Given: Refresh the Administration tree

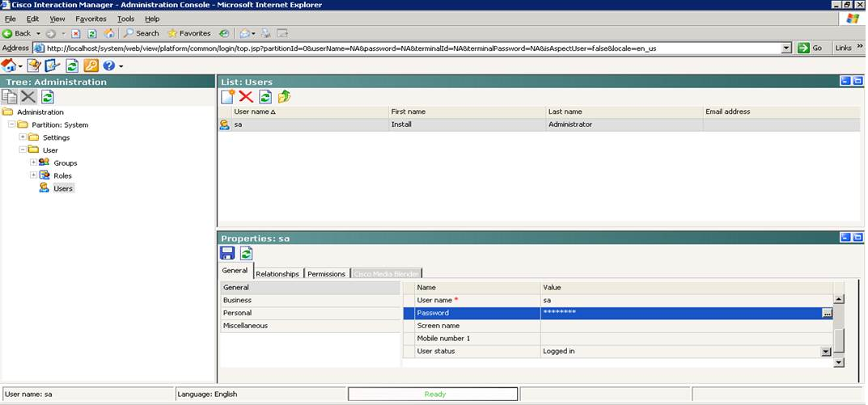Looking at the screenshot, I should coord(47,97).
